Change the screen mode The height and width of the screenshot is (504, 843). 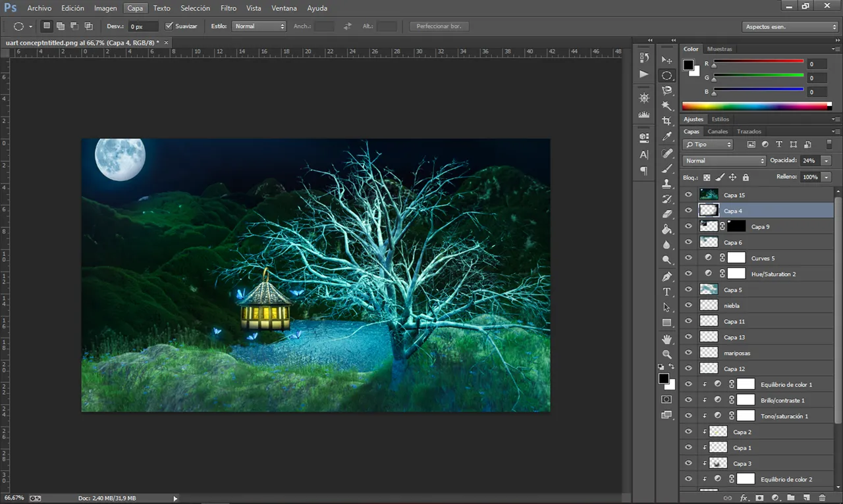[667, 415]
